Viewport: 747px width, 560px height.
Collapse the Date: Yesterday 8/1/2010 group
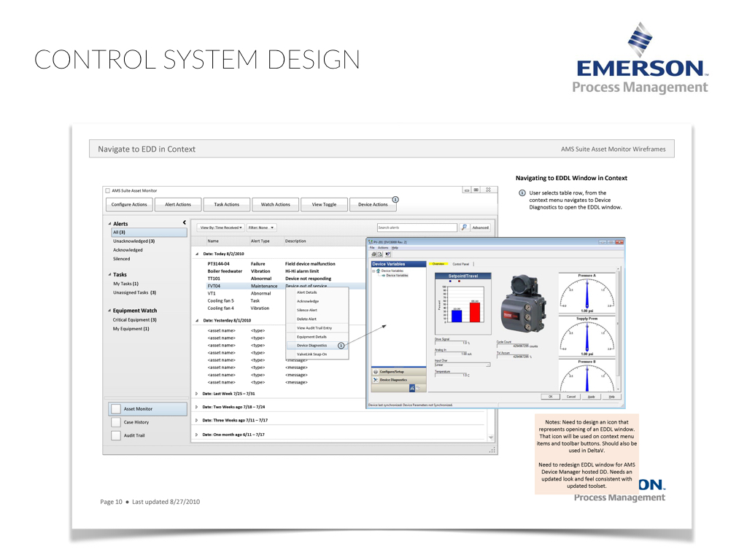(197, 321)
